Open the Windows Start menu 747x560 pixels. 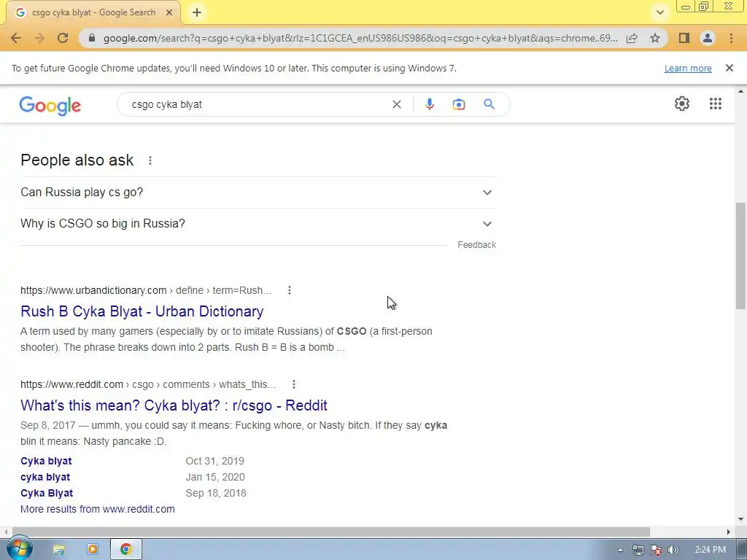point(19,548)
